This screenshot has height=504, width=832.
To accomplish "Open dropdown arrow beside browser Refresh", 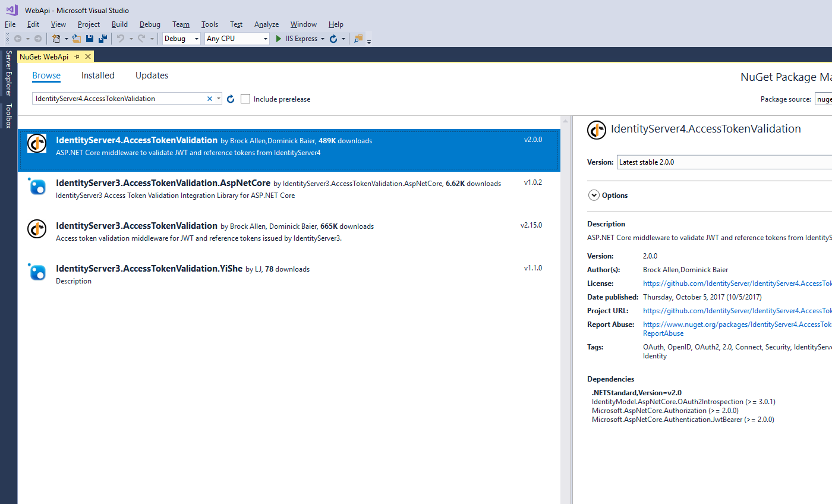I will click(x=343, y=39).
